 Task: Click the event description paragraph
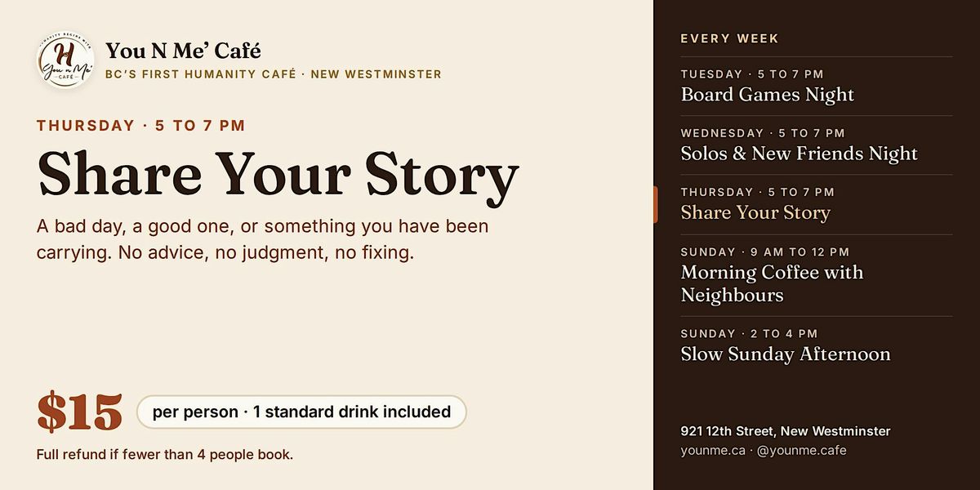[262, 239]
